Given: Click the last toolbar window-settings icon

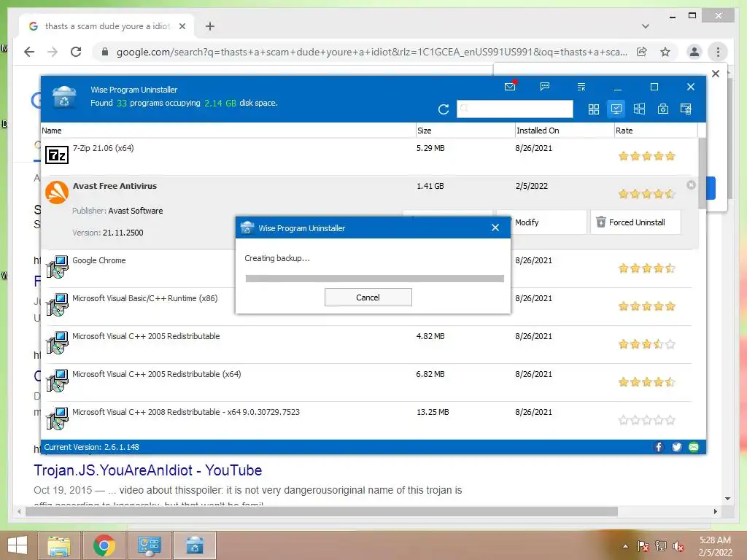Looking at the screenshot, I should click(686, 109).
